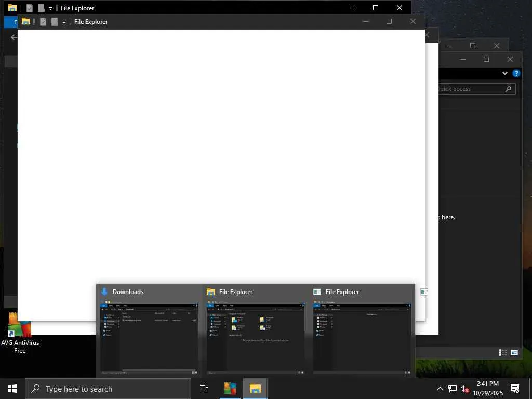
Task: Click Properties icon in front window's quick access toolbar
Action: (x=43, y=22)
